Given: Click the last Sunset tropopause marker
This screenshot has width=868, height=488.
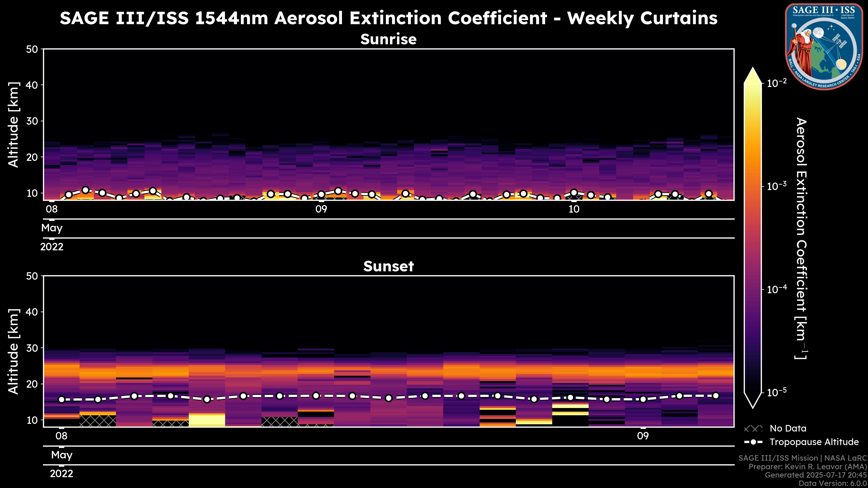Looking at the screenshot, I should 716,396.
